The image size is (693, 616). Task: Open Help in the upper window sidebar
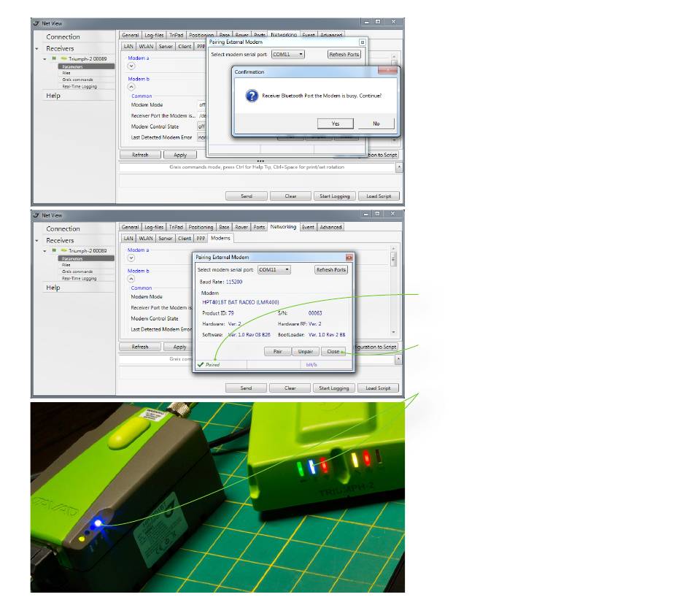tap(53, 96)
